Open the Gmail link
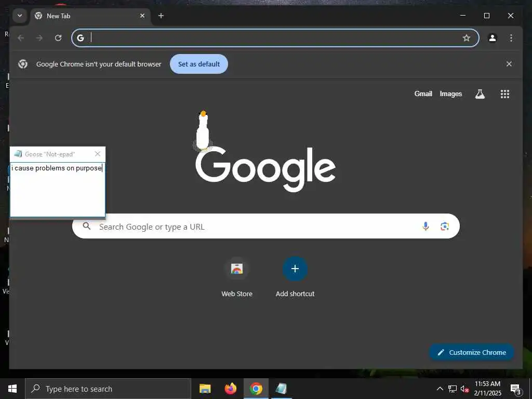 423,94
